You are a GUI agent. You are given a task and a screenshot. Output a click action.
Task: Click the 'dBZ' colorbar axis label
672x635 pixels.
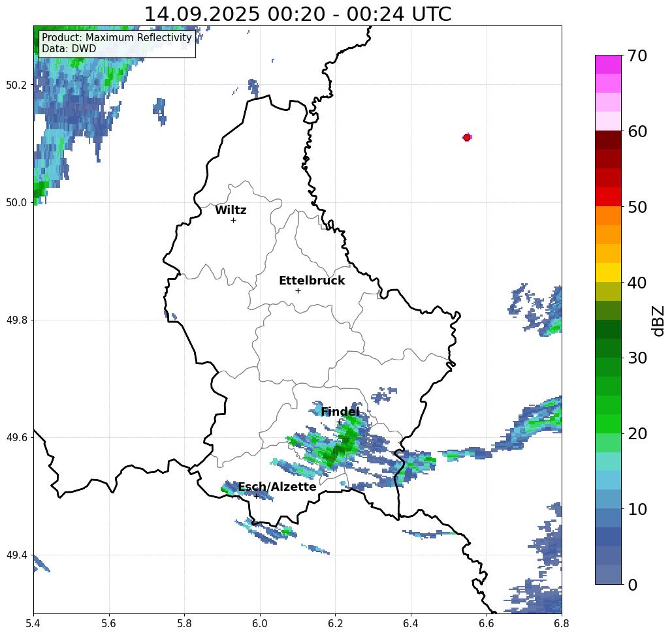coord(658,320)
